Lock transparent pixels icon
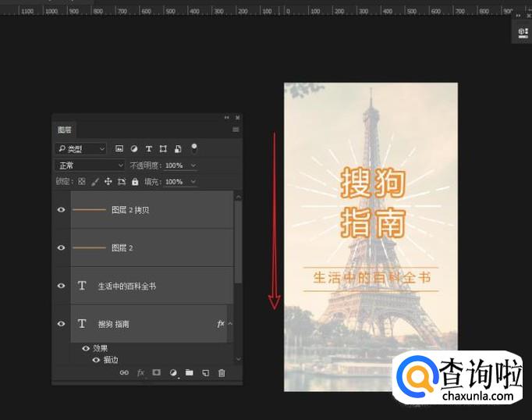This screenshot has width=532, height=420. pyautogui.click(x=82, y=181)
